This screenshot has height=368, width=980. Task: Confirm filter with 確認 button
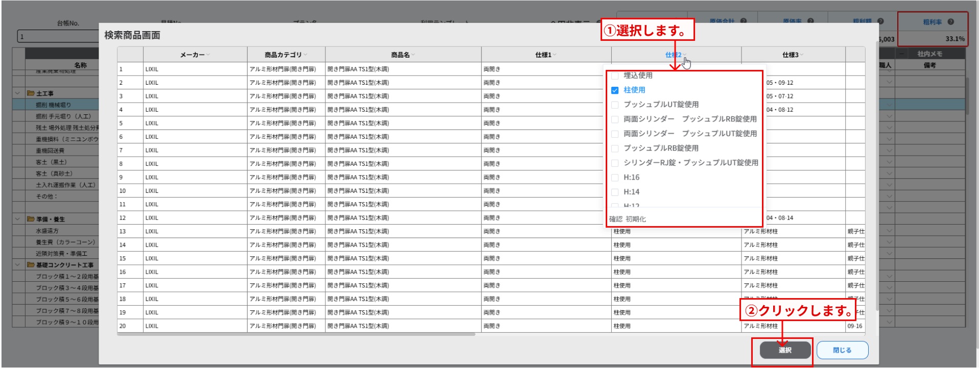pyautogui.click(x=615, y=219)
